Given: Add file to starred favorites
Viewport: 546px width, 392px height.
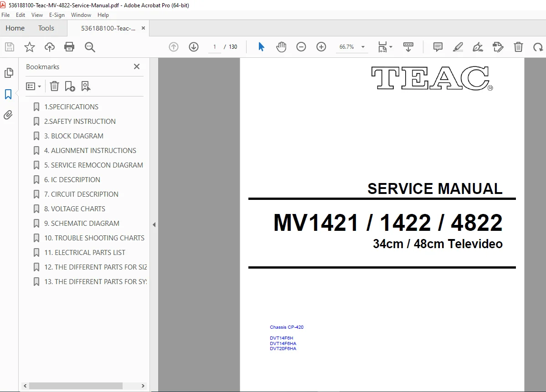Looking at the screenshot, I should pos(30,46).
